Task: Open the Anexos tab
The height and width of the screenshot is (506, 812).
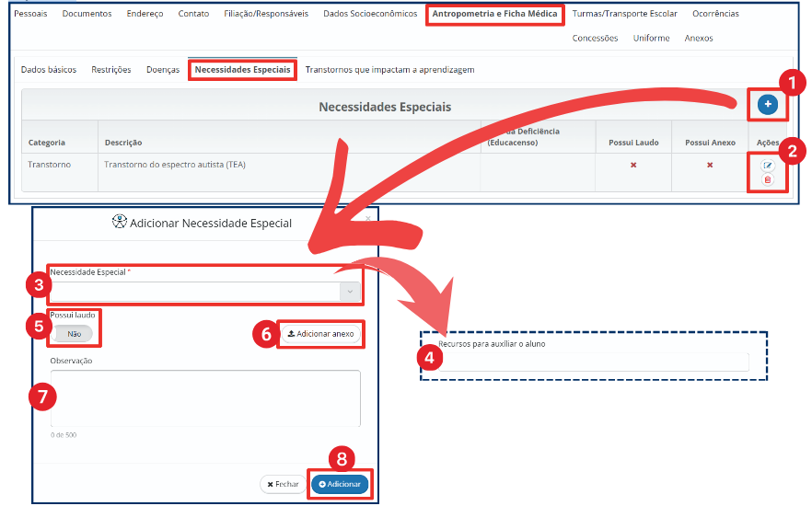Action: 699,39
